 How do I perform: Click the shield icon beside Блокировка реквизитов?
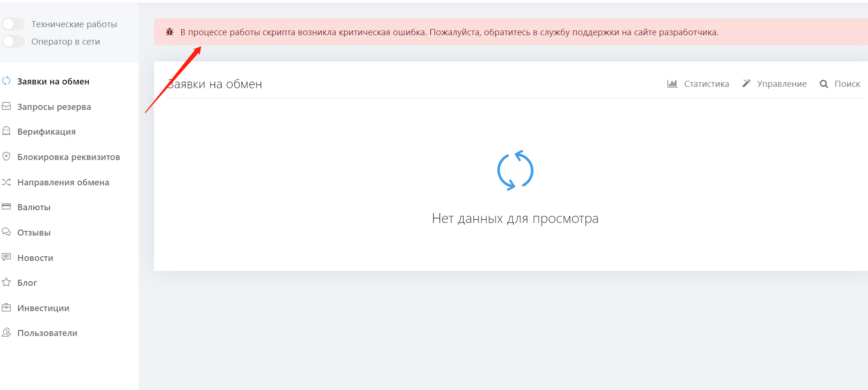[x=6, y=156]
